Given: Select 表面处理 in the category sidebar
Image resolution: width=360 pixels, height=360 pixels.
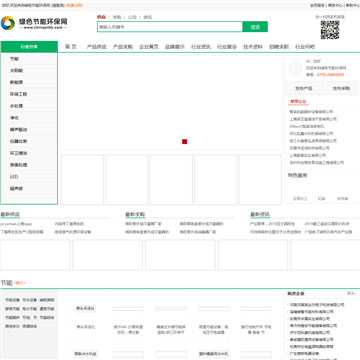Looking at the screenshot, I should click(x=18, y=165).
